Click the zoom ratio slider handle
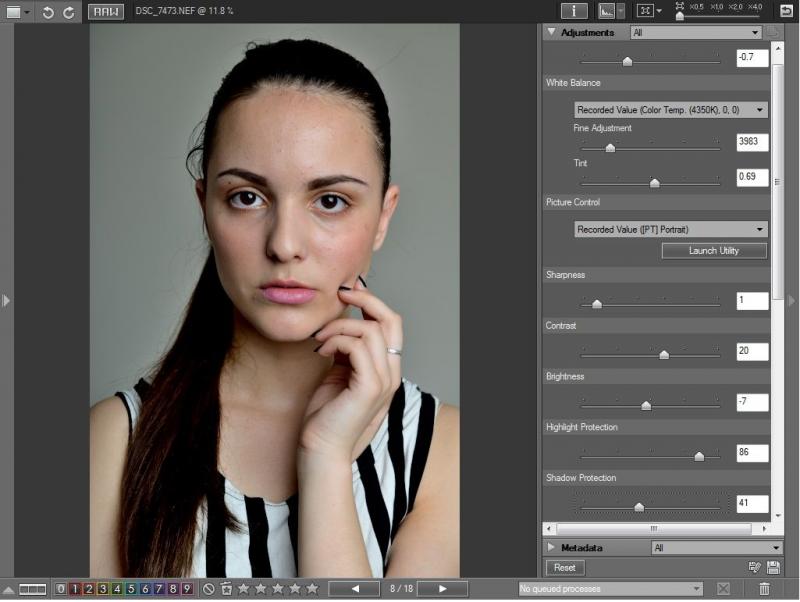The image size is (800, 602). click(680, 16)
